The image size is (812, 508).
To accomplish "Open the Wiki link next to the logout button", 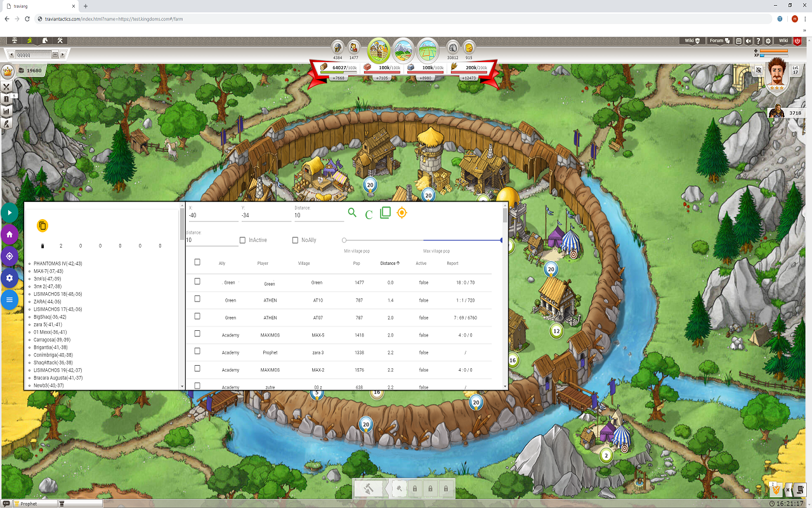I will pos(783,41).
